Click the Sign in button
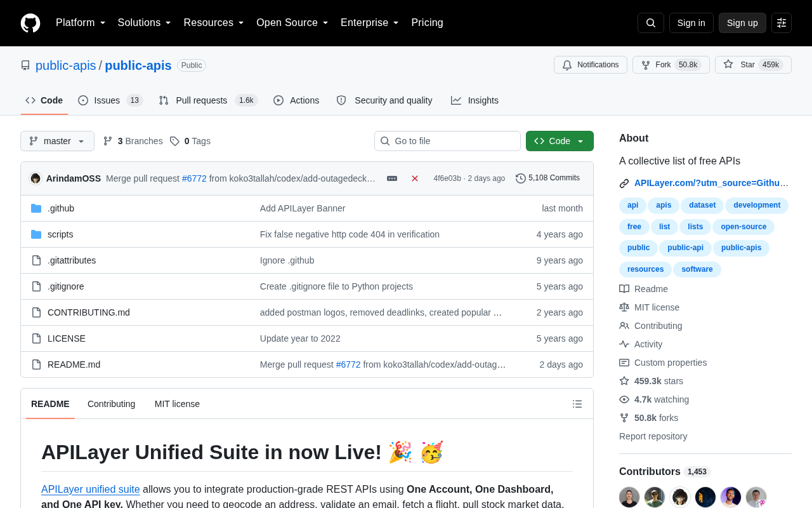The height and width of the screenshot is (508, 812). pos(691,23)
